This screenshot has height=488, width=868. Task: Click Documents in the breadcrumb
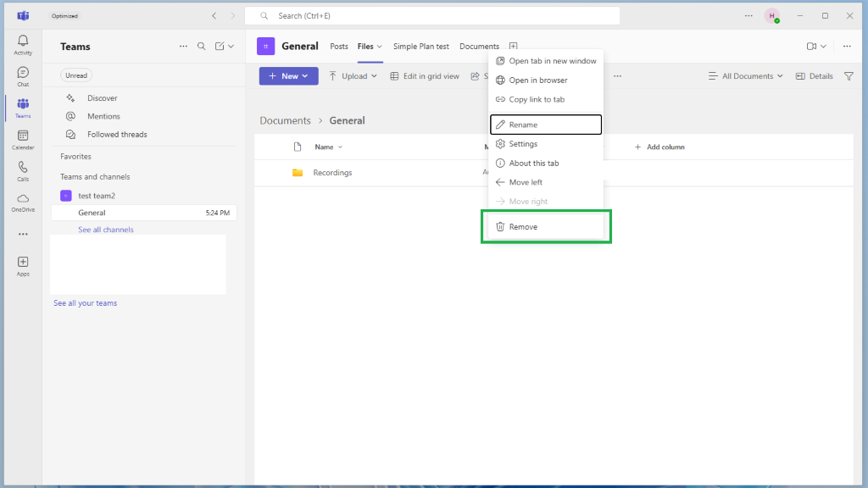(285, 120)
